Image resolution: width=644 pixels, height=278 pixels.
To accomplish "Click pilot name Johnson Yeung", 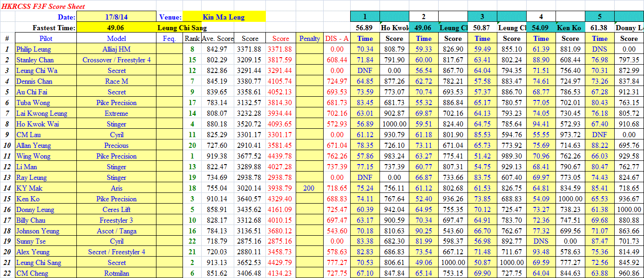I will (38, 231).
